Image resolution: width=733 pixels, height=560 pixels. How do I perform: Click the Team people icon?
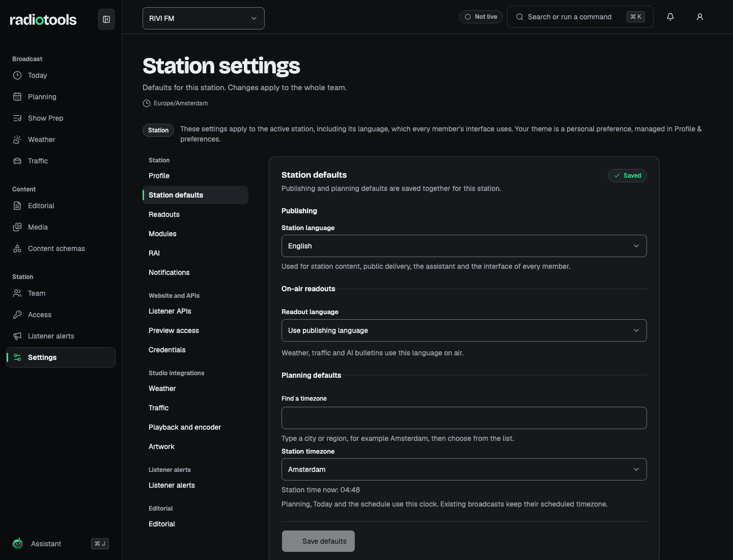click(x=17, y=293)
